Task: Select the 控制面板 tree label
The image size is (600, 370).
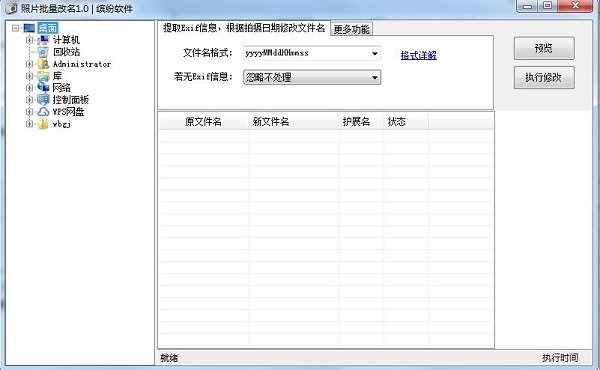Action: pos(71,100)
